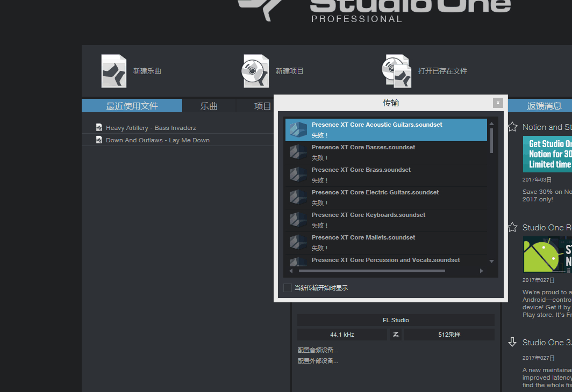The height and width of the screenshot is (392, 572).
Task: Click transfer list scroll up arrow
Action: 491,124
